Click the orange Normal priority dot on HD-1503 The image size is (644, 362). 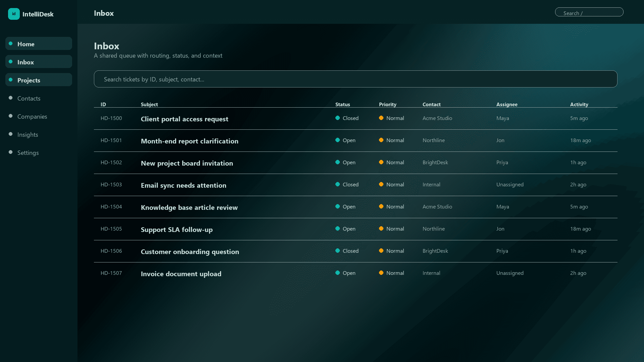pyautogui.click(x=381, y=184)
